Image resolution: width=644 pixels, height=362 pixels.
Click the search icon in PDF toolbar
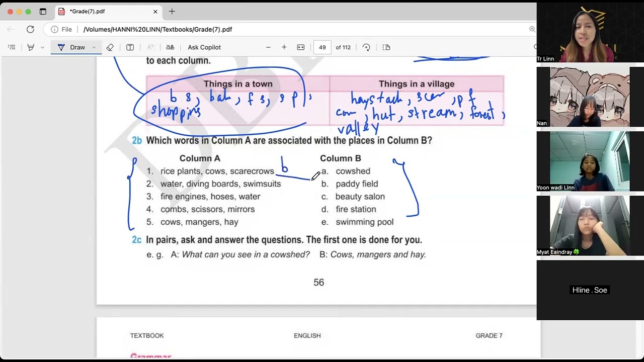tap(535, 47)
